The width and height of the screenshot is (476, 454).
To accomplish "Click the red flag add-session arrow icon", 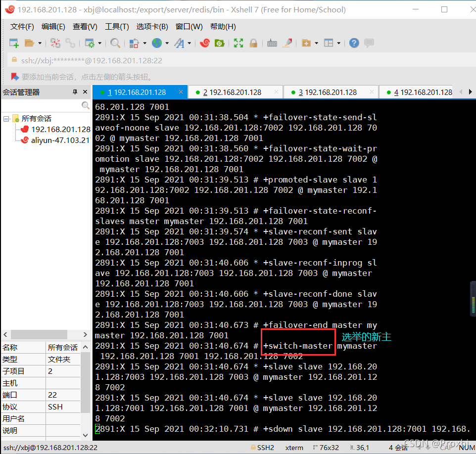I will 14,77.
